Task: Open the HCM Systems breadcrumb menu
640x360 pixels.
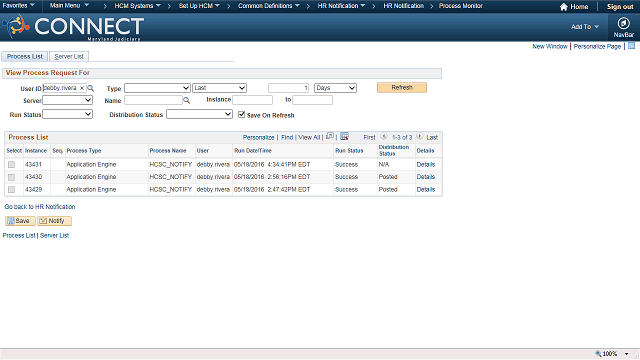Action: (x=138, y=6)
